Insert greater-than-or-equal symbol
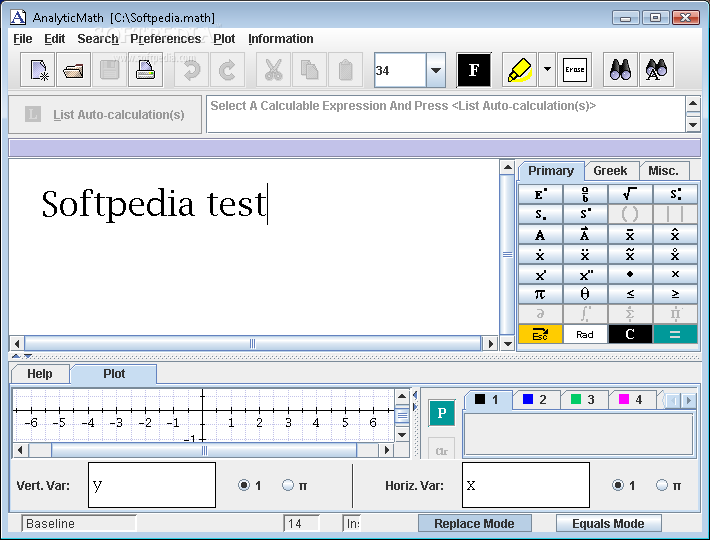 [675, 294]
